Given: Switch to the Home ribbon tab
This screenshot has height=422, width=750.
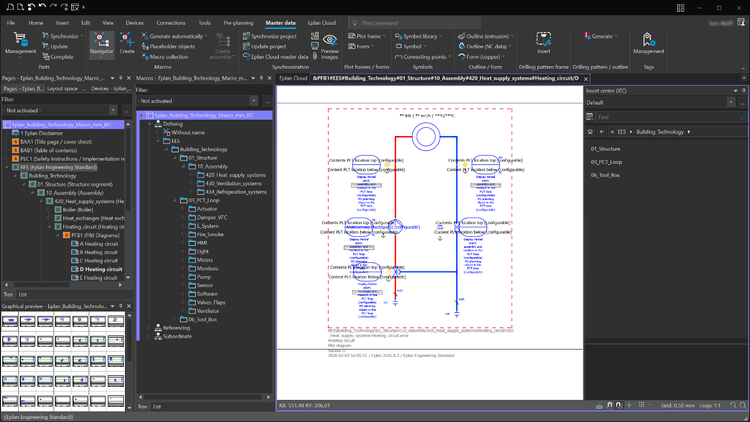Looking at the screenshot, I should tap(35, 23).
